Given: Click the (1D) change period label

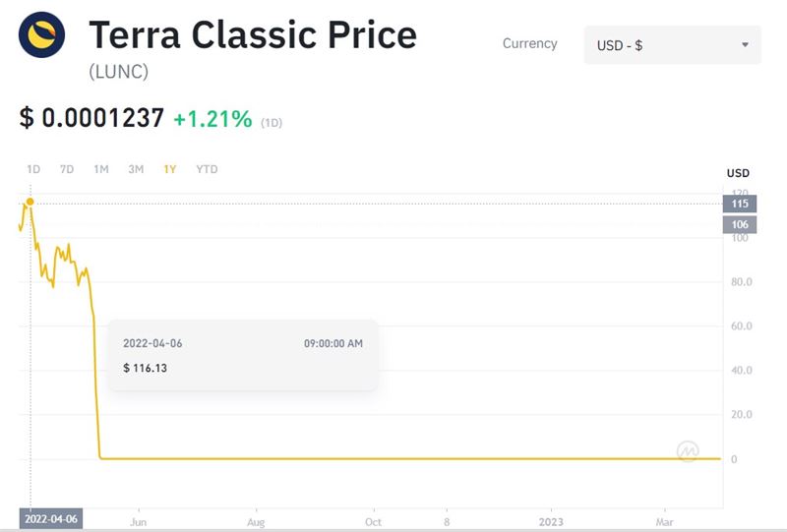Looking at the screenshot, I should 272,123.
